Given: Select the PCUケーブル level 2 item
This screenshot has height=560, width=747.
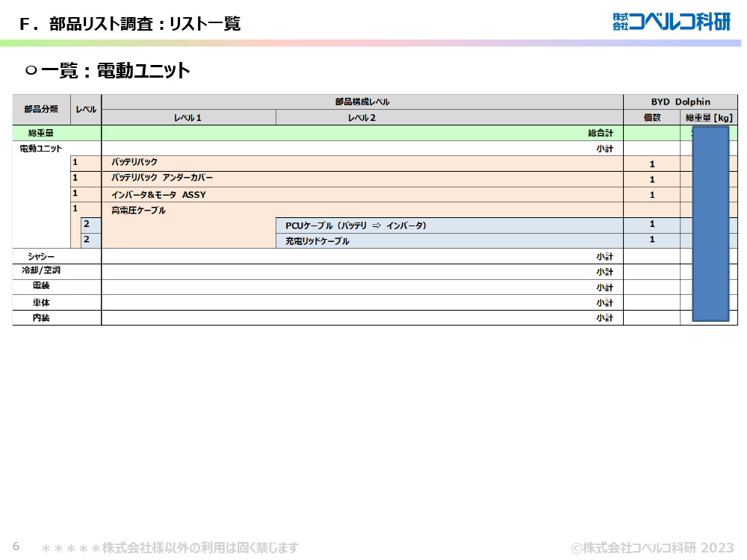Looking at the screenshot, I should coord(356,225).
